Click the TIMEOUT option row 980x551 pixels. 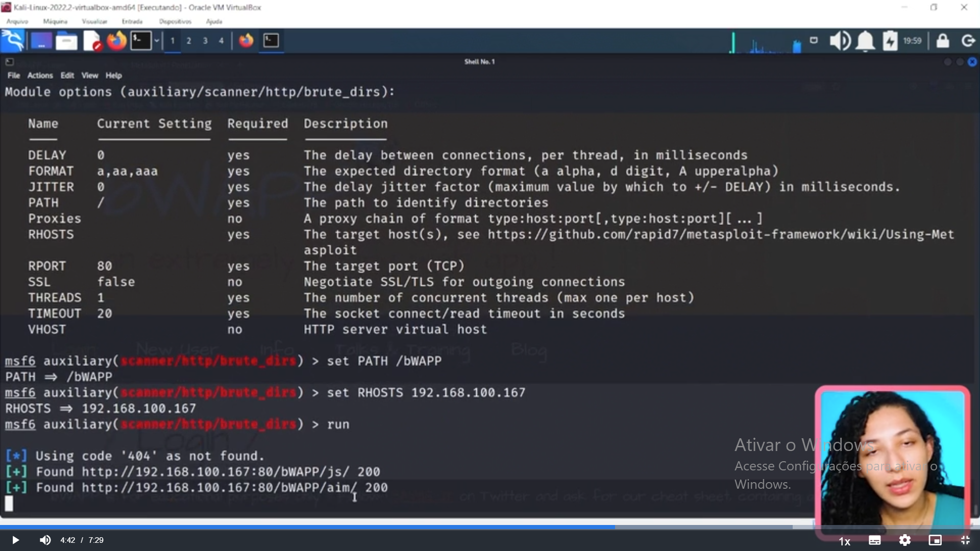click(327, 314)
